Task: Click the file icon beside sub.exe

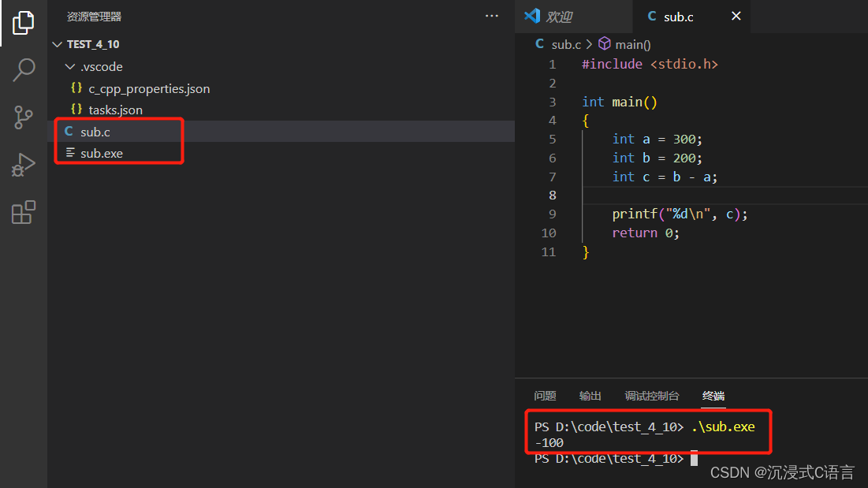Action: (x=70, y=152)
